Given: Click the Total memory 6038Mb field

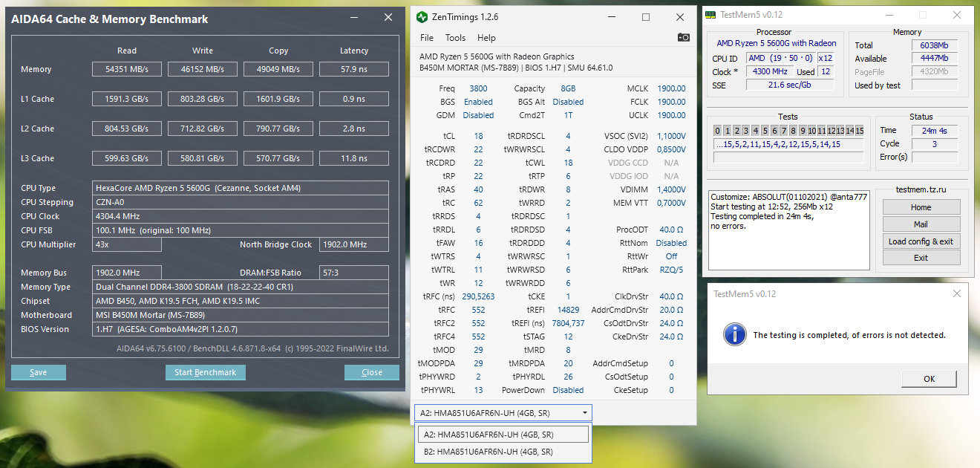Looking at the screenshot, I should tap(935, 45).
